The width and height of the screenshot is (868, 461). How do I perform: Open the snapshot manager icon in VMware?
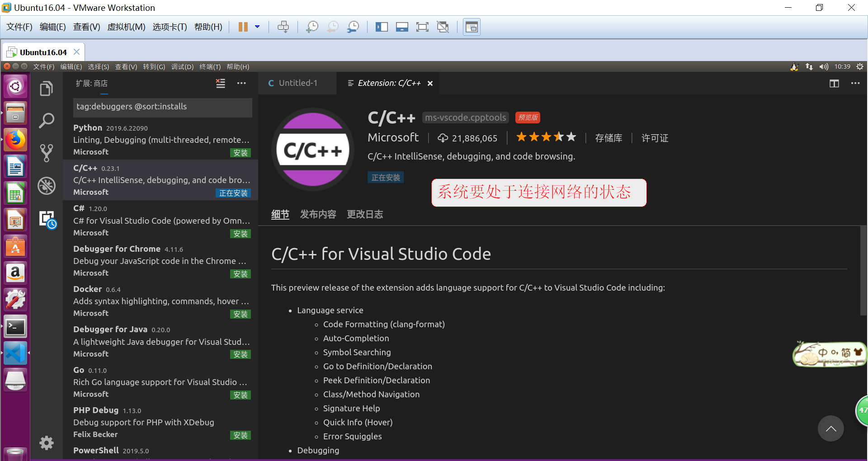(353, 27)
